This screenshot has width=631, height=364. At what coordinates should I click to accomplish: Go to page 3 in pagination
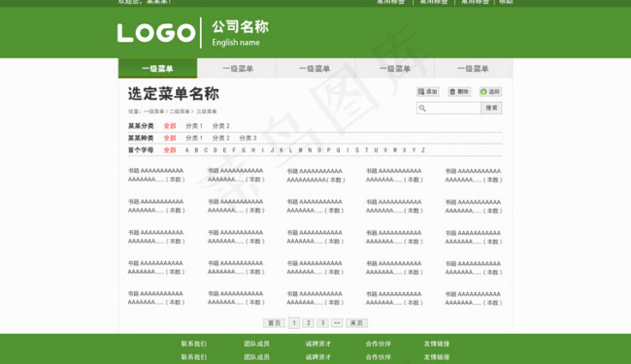322,323
